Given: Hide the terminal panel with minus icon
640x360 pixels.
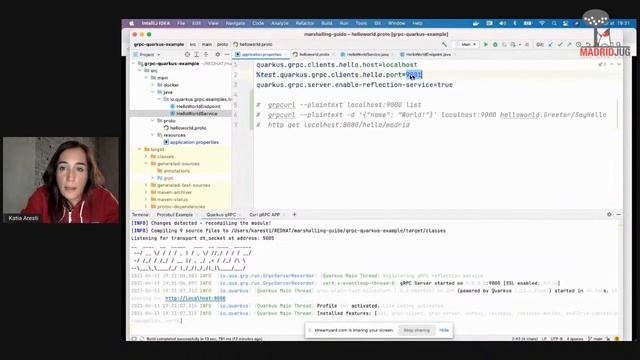Looking at the screenshot, I should (x=619, y=214).
